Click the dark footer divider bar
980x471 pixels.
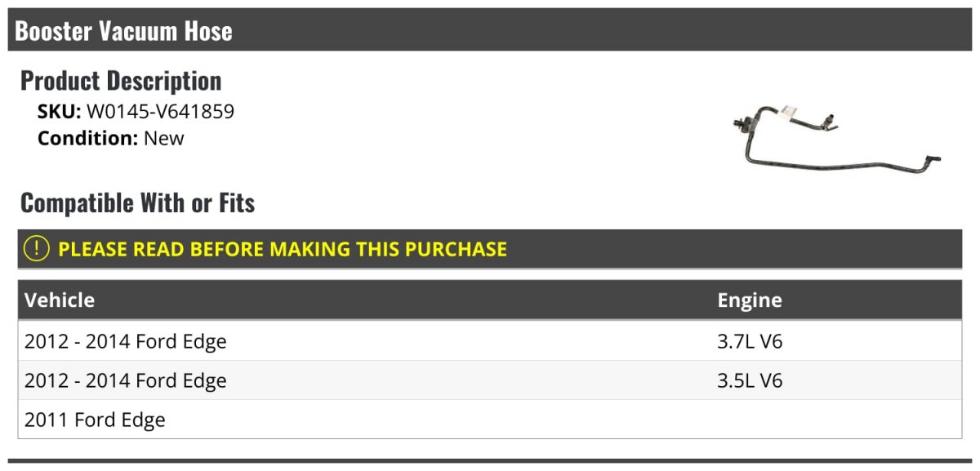(490, 461)
